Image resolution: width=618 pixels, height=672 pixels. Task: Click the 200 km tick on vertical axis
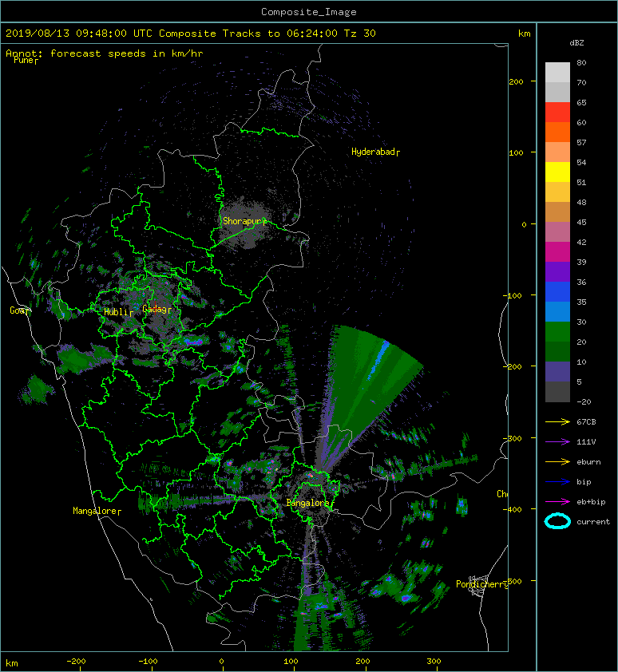click(x=516, y=81)
